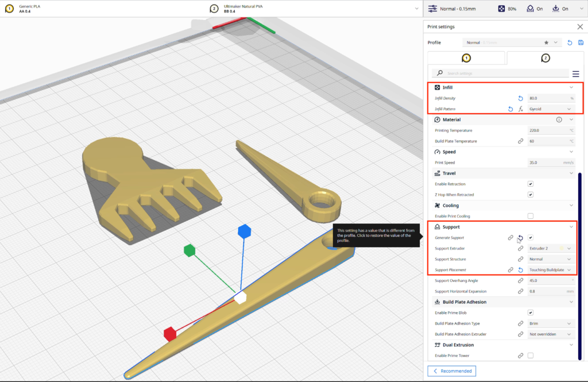The height and width of the screenshot is (382, 588).
Task: Reset profile changes with the revert arrow
Action: [x=570, y=43]
